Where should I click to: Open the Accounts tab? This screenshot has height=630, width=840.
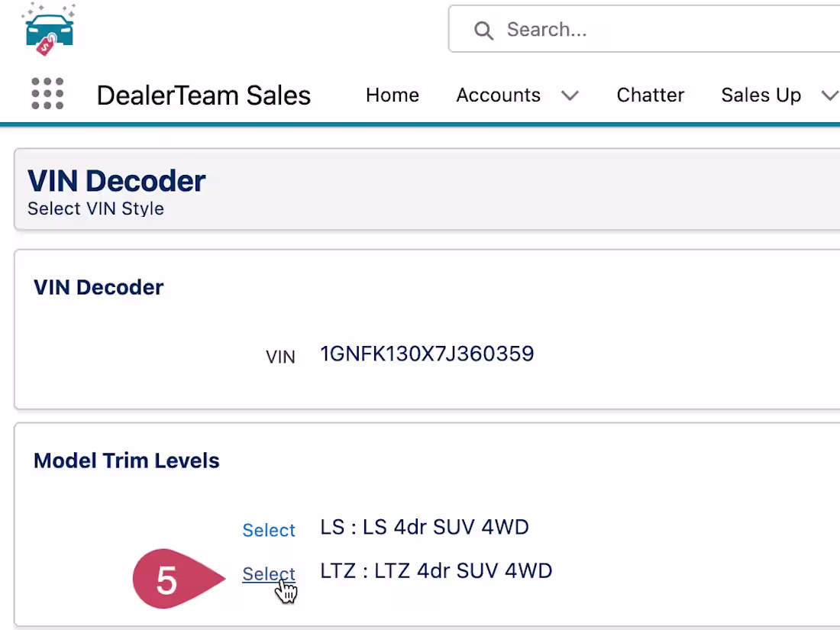[x=498, y=95]
